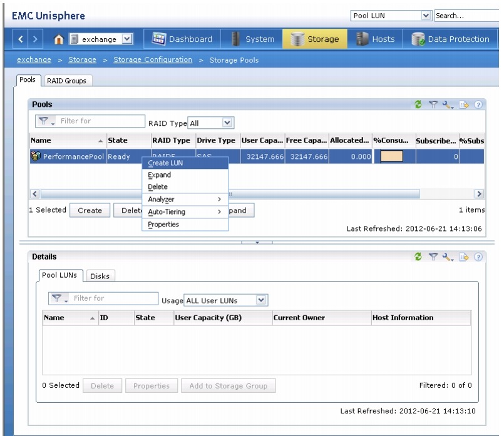504x436 pixels.
Task: Collapse the Details pane using splitter arrow
Action: pyautogui.click(x=257, y=243)
